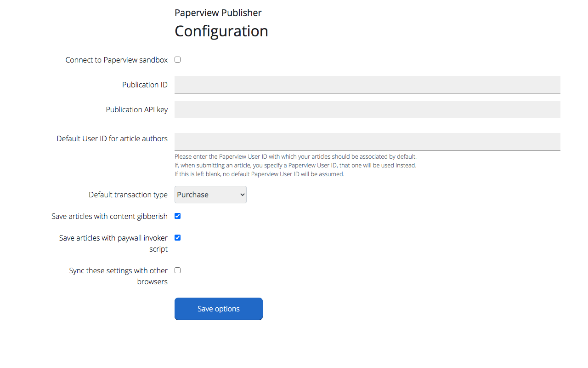Click the Default User ID for article authors label
The height and width of the screenshot is (368, 588).
pos(112,138)
